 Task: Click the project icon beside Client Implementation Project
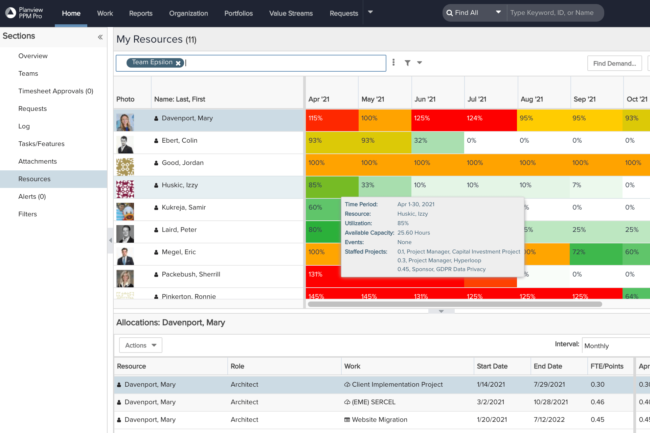346,384
